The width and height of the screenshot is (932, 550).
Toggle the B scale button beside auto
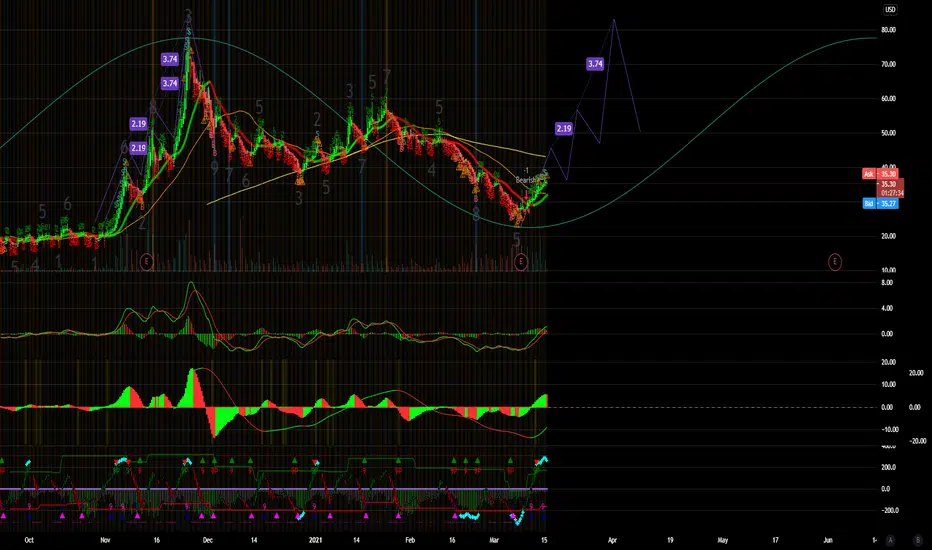click(x=917, y=540)
